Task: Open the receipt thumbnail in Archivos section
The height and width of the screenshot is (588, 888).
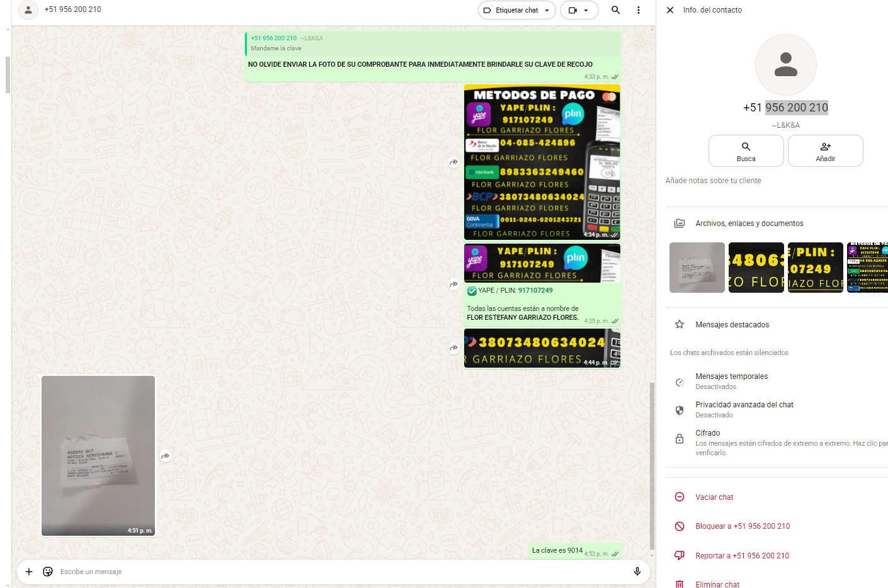Action: (697, 268)
